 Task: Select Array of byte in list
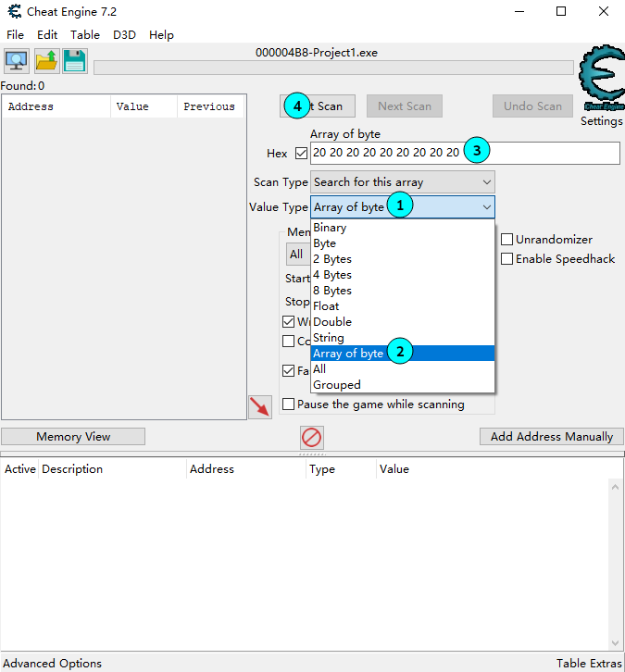pos(403,354)
